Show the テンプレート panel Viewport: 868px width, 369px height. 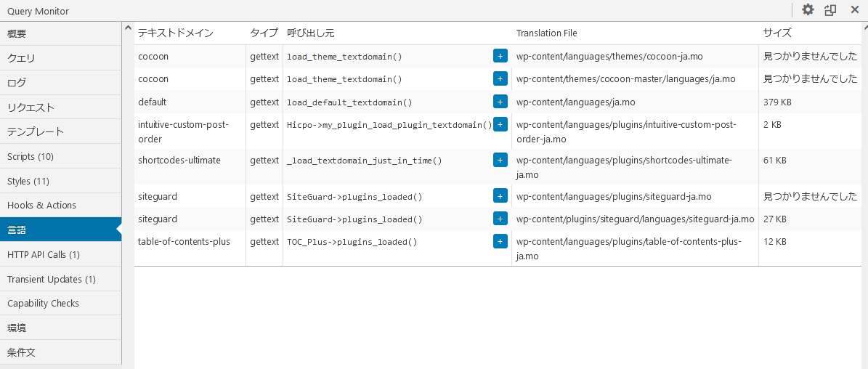(60, 131)
